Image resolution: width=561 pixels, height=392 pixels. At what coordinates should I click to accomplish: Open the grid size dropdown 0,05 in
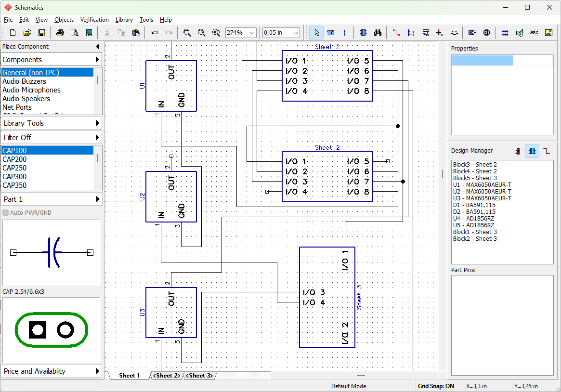(296, 33)
